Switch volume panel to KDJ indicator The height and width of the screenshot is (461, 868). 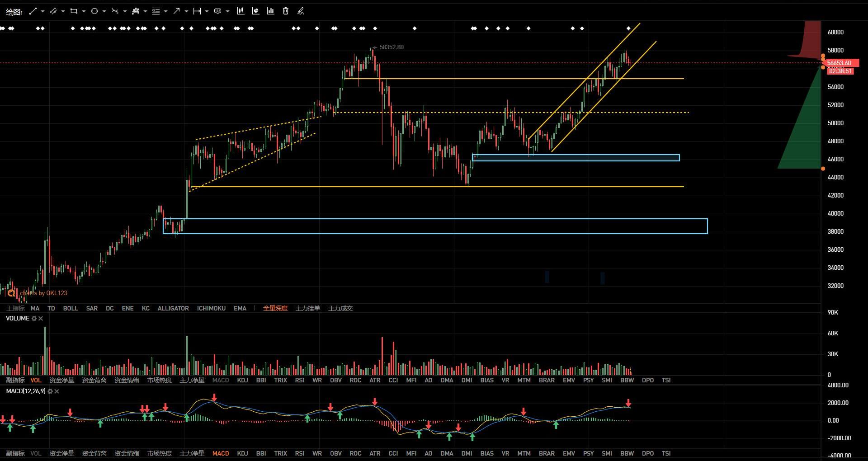coord(242,380)
